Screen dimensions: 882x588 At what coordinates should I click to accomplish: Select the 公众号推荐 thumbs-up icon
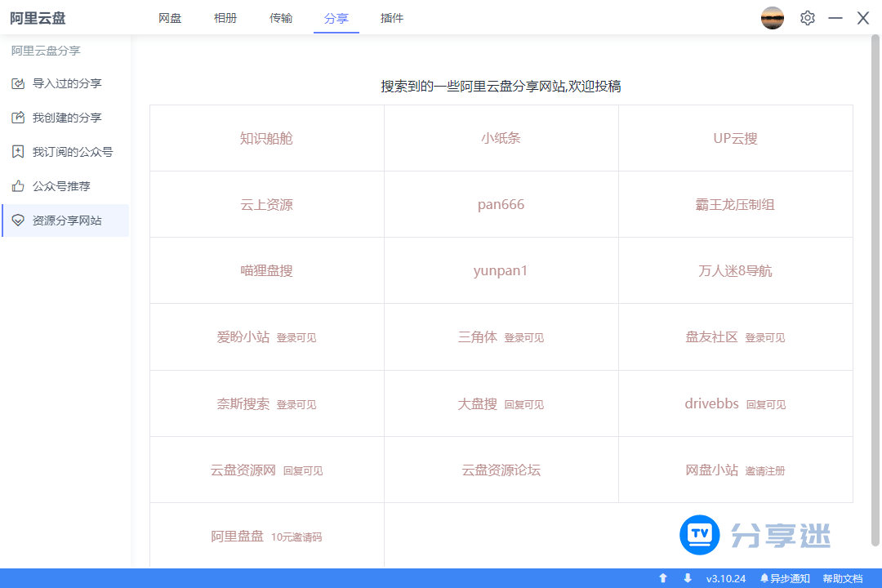click(18, 185)
